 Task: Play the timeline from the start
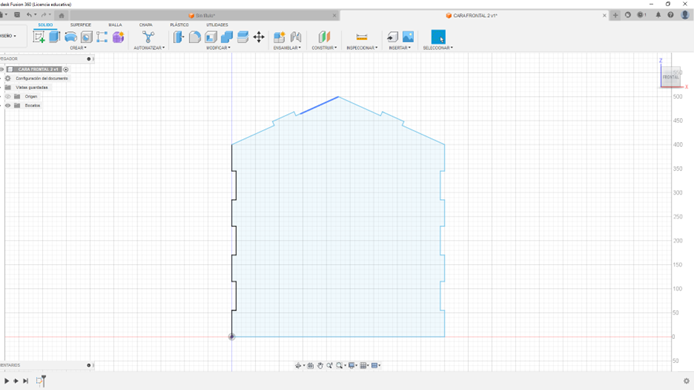pos(7,381)
